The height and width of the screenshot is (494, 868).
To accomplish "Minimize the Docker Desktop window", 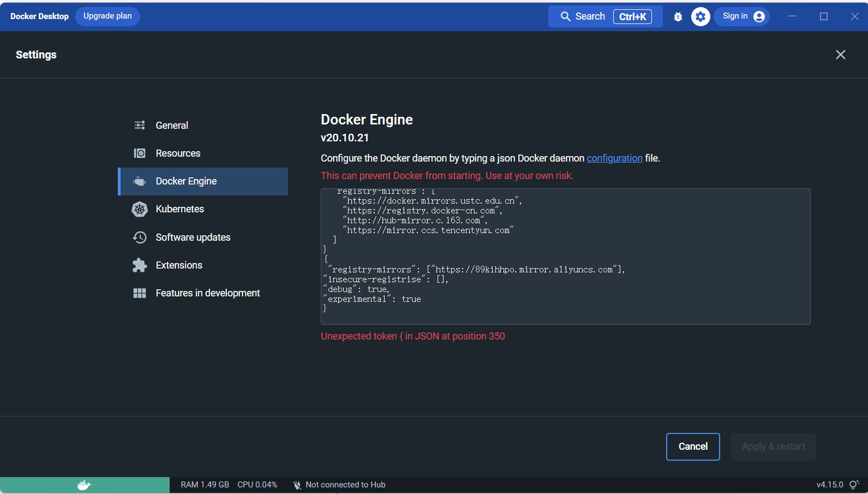I will click(x=792, y=16).
